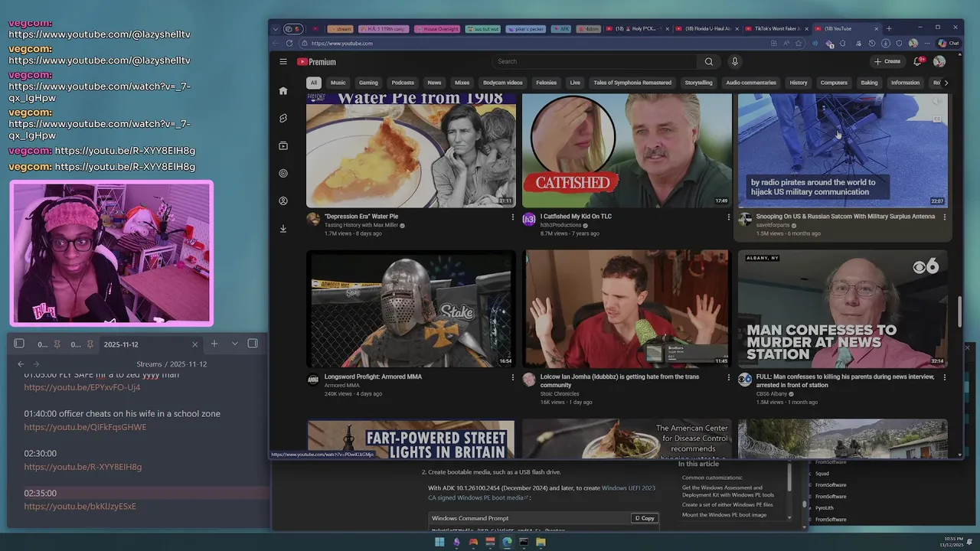This screenshot has width=980, height=551.
Task: Unpin the second pinned notes tab
Action: (x=90, y=344)
